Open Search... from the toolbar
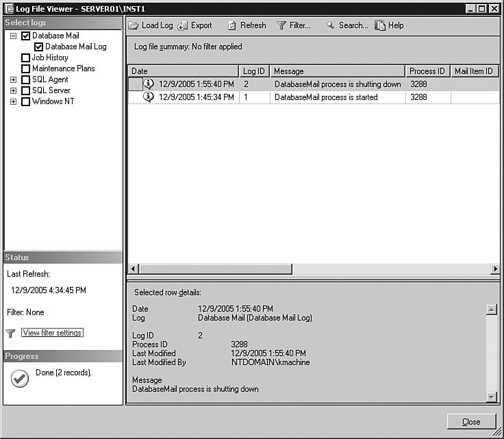Screen dimensions: 504x439 (x=347, y=25)
